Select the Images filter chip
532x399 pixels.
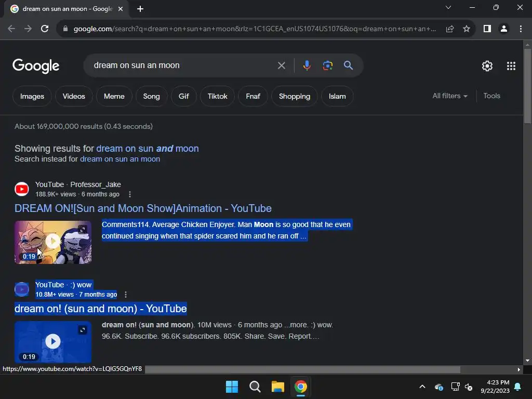click(x=32, y=96)
